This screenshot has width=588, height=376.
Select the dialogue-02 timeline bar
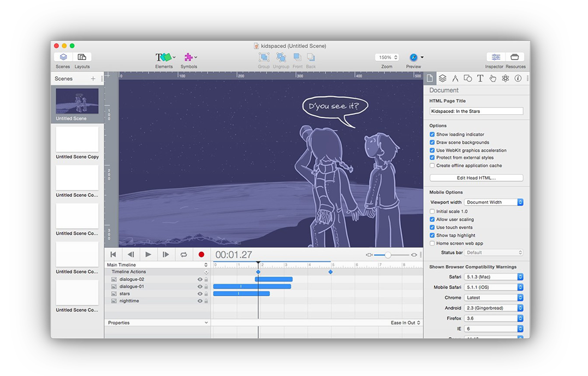[274, 279]
